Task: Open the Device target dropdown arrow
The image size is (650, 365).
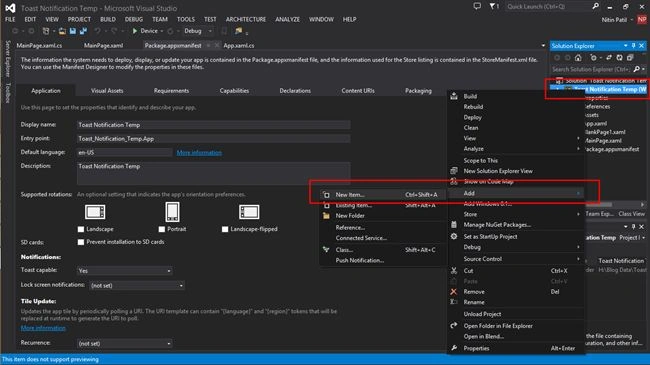Action: click(162, 31)
